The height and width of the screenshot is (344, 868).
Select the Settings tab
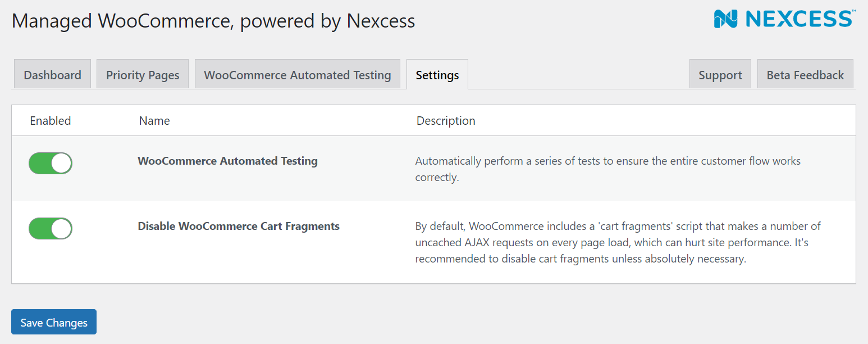tap(437, 75)
